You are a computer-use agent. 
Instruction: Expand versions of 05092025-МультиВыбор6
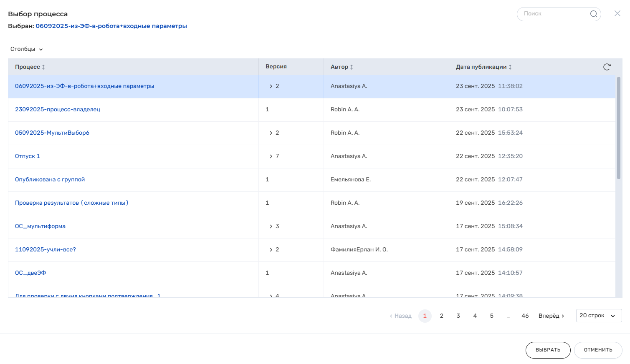coord(271,133)
